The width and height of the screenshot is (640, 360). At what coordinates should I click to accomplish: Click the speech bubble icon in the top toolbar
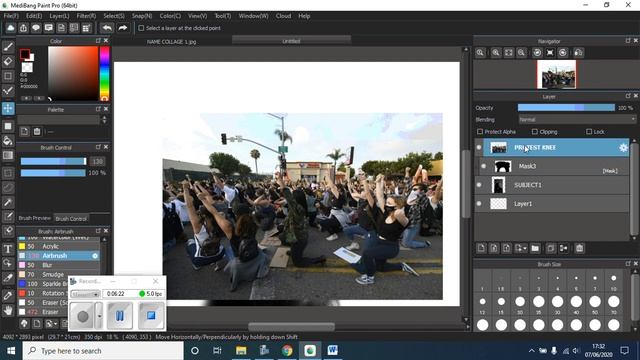[x=36, y=28]
